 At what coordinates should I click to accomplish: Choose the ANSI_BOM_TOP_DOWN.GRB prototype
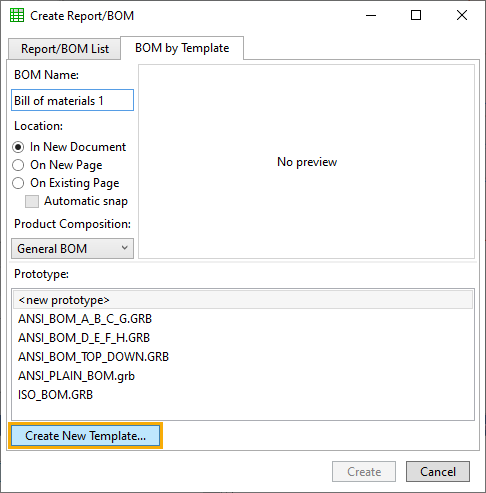point(243,357)
